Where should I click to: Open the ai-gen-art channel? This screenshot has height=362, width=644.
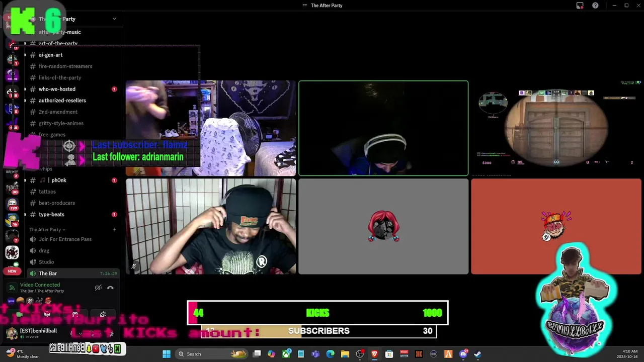tap(73, 55)
